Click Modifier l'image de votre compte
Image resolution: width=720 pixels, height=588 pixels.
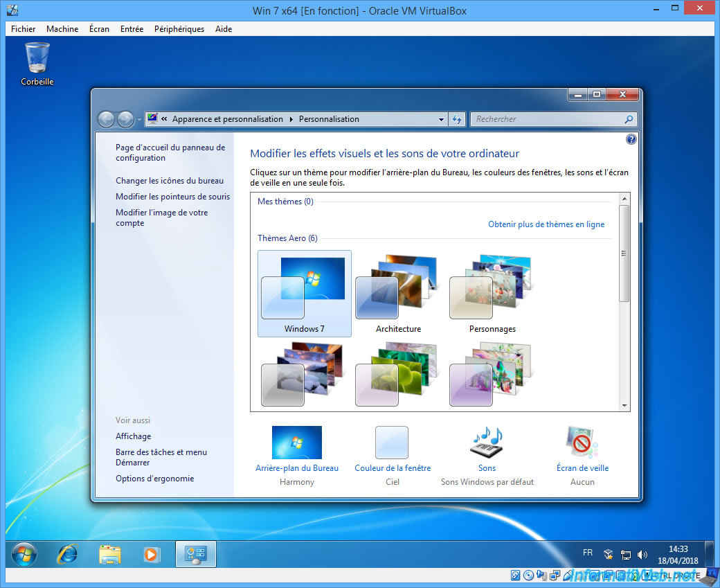point(161,217)
